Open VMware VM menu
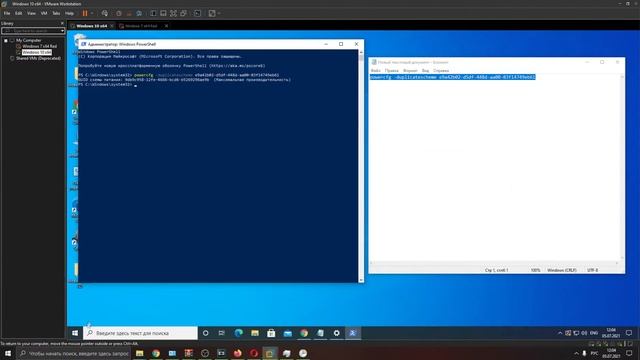This screenshot has width=640, height=360. [x=44, y=13]
